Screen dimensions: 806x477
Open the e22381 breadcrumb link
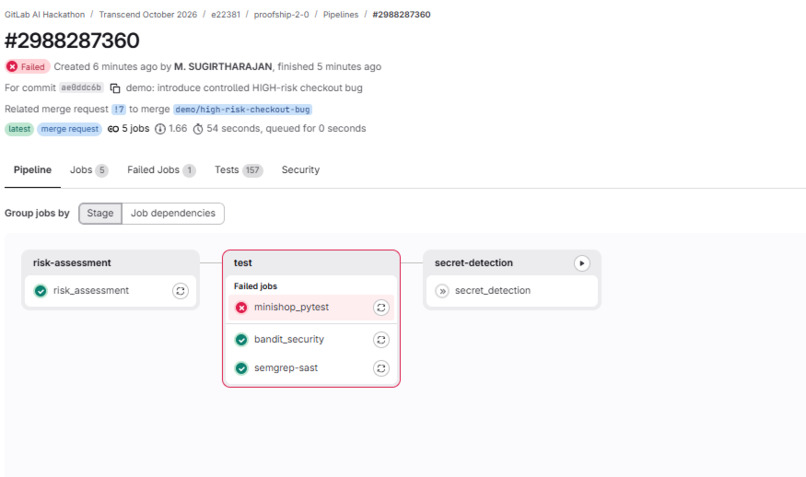point(225,14)
